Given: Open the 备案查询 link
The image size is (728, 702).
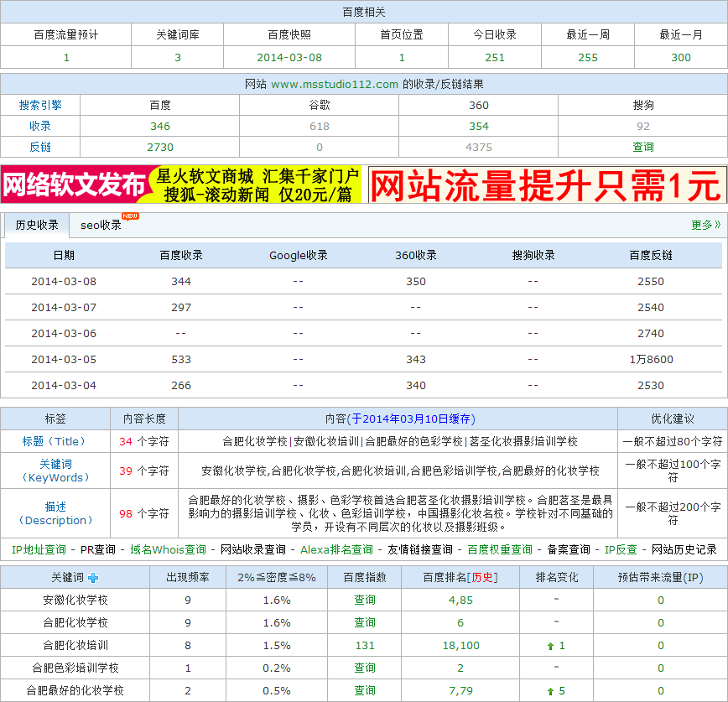Looking at the screenshot, I should 569,549.
